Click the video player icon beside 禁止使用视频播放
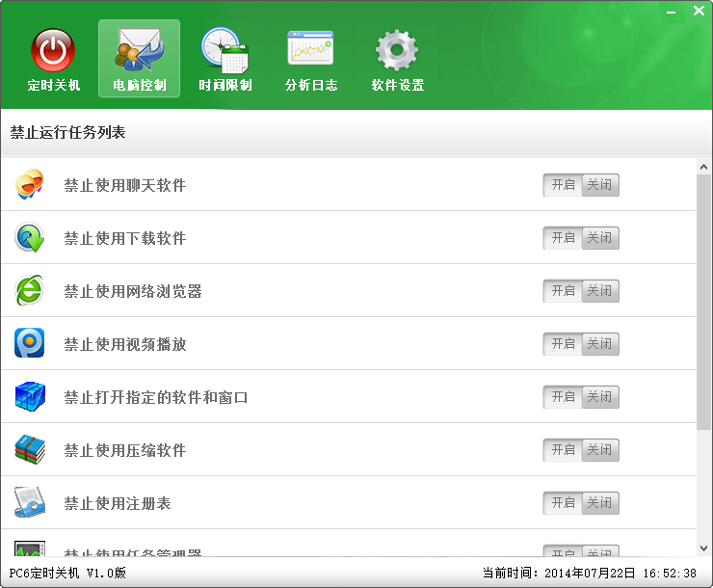 coord(30,343)
